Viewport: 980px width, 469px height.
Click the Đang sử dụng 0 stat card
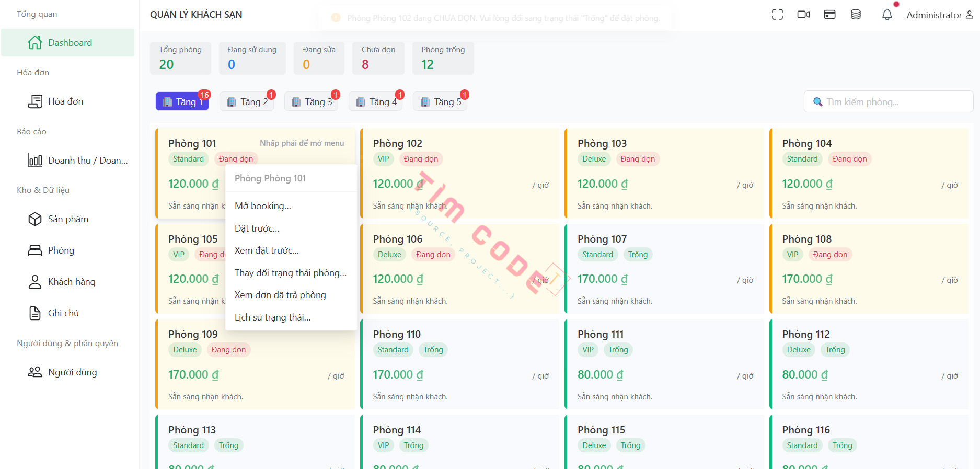pos(252,58)
